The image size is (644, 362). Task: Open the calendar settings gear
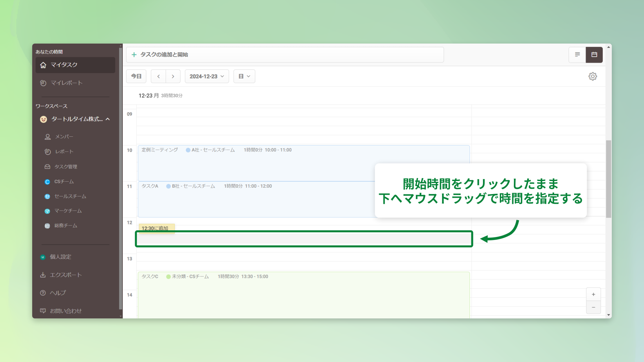(593, 76)
